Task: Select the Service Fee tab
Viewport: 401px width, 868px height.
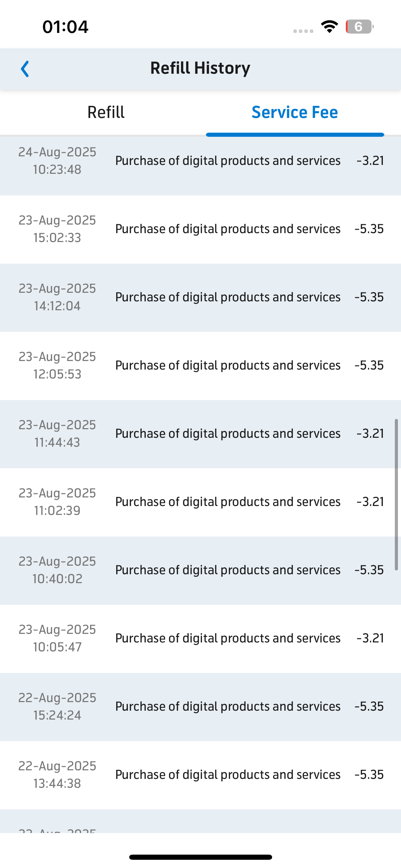Action: point(295,112)
